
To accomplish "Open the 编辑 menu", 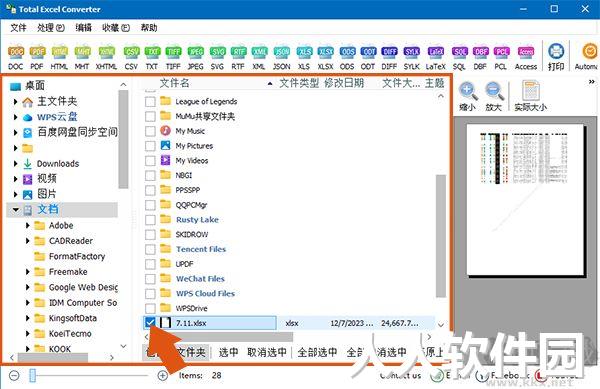I will [83, 28].
